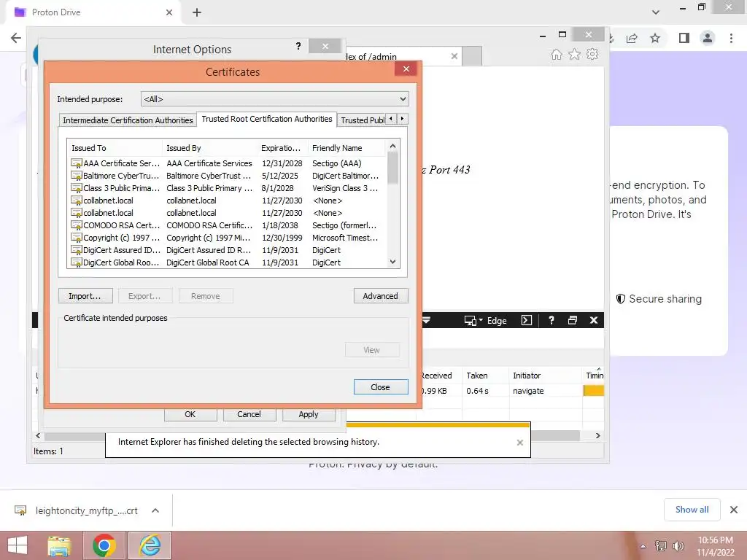Viewport: 747px width, 560px height.
Task: Open the Edge document mode dropdown in dev tools
Action: [x=486, y=321]
